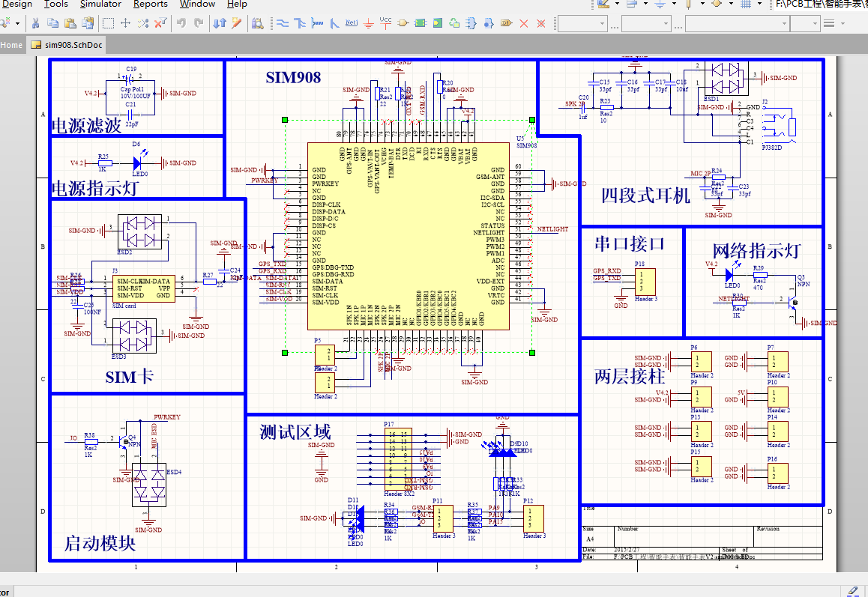This screenshot has height=597, width=868.
Task: Click the Up/Down Hierarchy arrows icon
Action: (x=220, y=23)
